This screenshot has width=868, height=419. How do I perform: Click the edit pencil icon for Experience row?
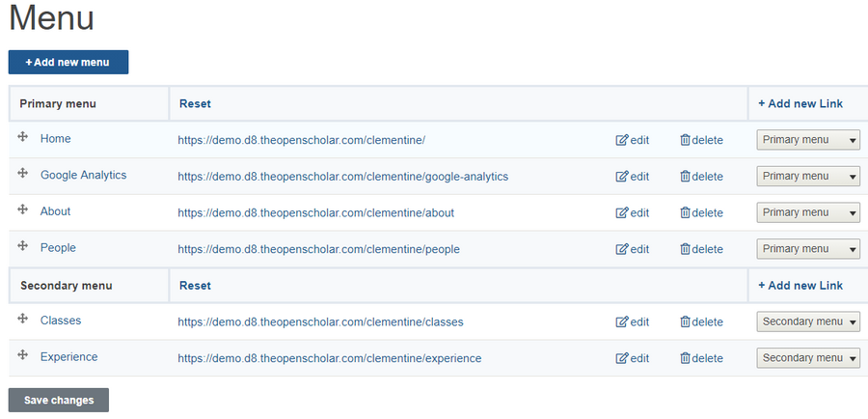(x=622, y=358)
